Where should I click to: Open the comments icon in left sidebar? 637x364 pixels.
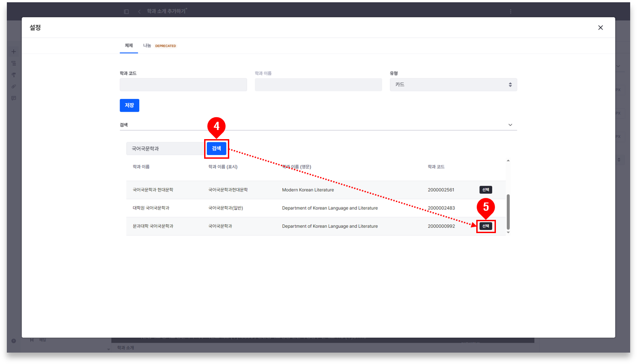point(14,98)
